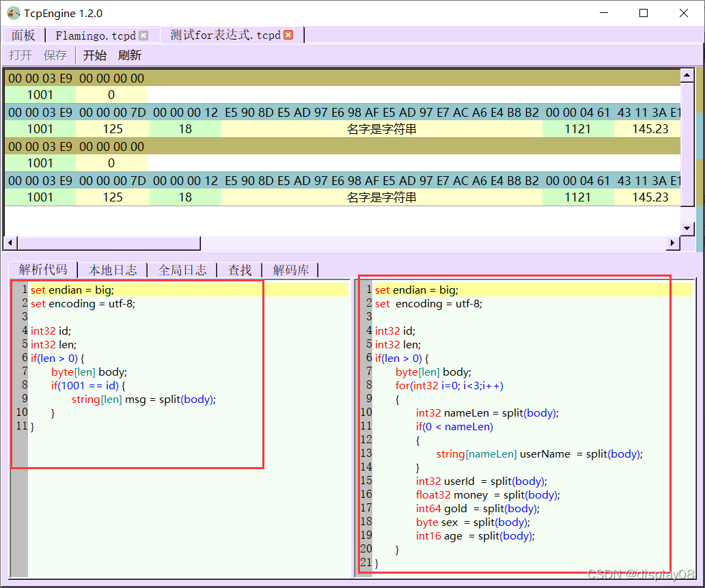Click line 'string[len] msg = split(body);' in left editor
The width and height of the screenshot is (705, 588).
pyautogui.click(x=143, y=400)
